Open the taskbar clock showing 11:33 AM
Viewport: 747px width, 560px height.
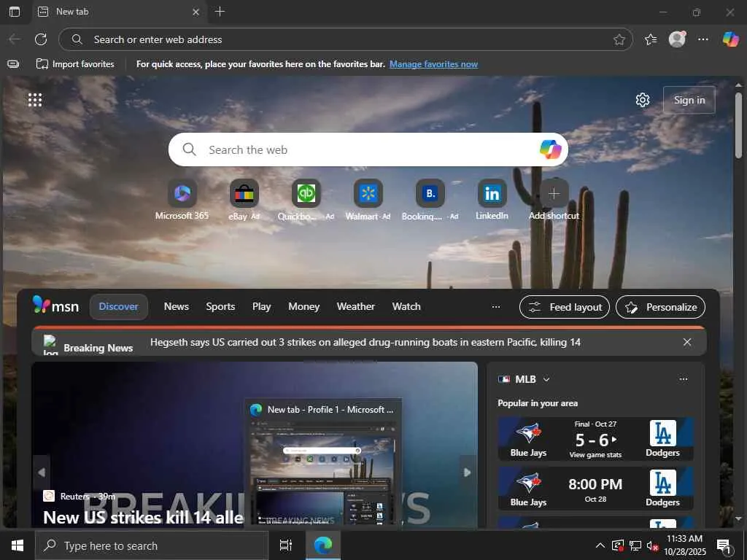684,545
